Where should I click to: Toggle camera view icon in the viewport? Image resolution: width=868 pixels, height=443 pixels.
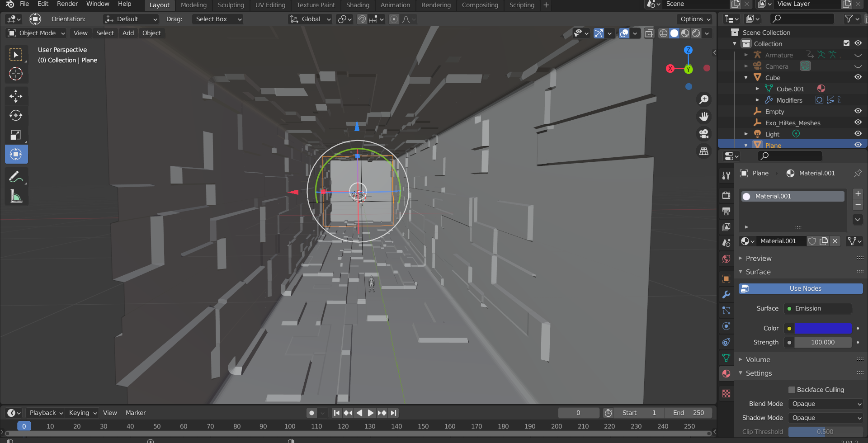[x=704, y=134]
